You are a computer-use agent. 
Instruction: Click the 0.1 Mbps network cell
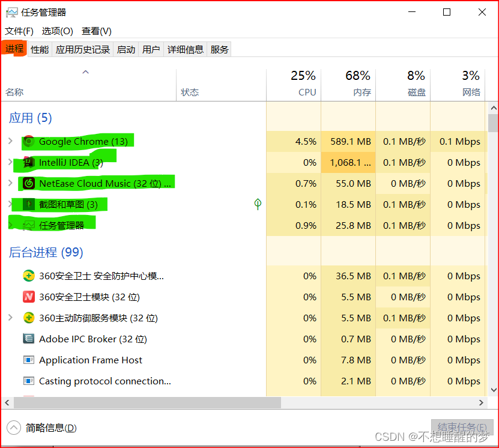coord(458,141)
